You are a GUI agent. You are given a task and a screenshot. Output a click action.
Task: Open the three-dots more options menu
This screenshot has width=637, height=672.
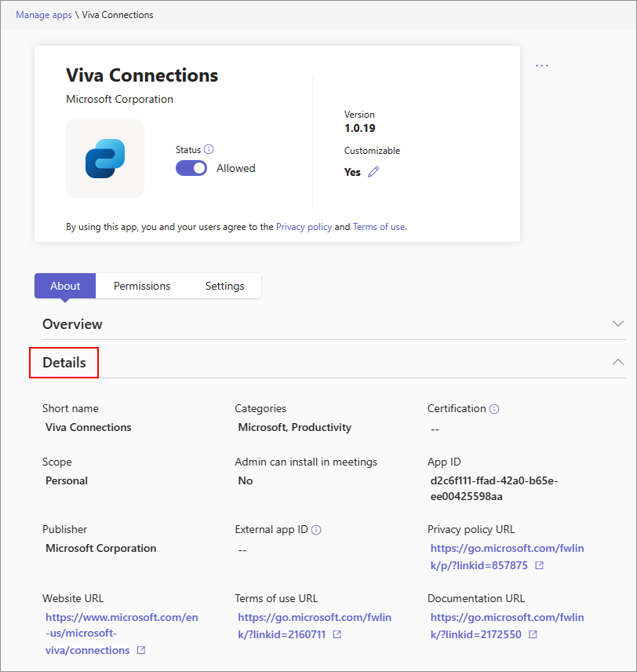coord(542,65)
